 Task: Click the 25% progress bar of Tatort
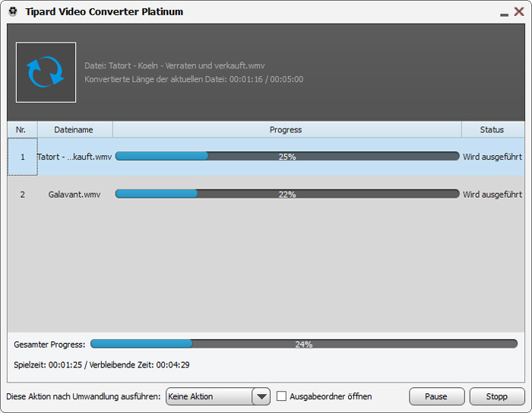(x=287, y=156)
